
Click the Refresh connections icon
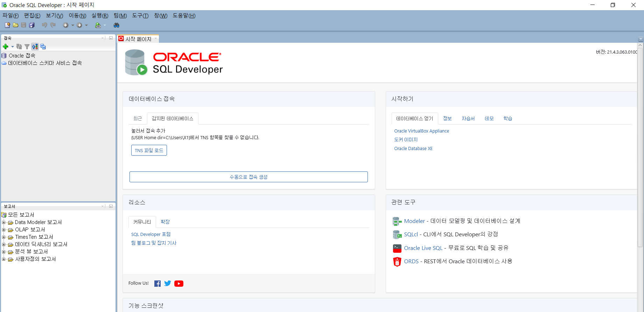pyautogui.click(x=19, y=47)
